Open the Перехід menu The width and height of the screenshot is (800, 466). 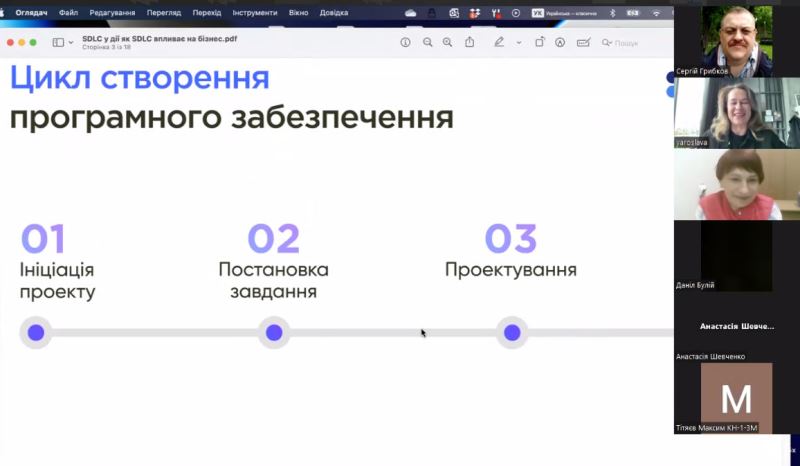click(x=207, y=13)
